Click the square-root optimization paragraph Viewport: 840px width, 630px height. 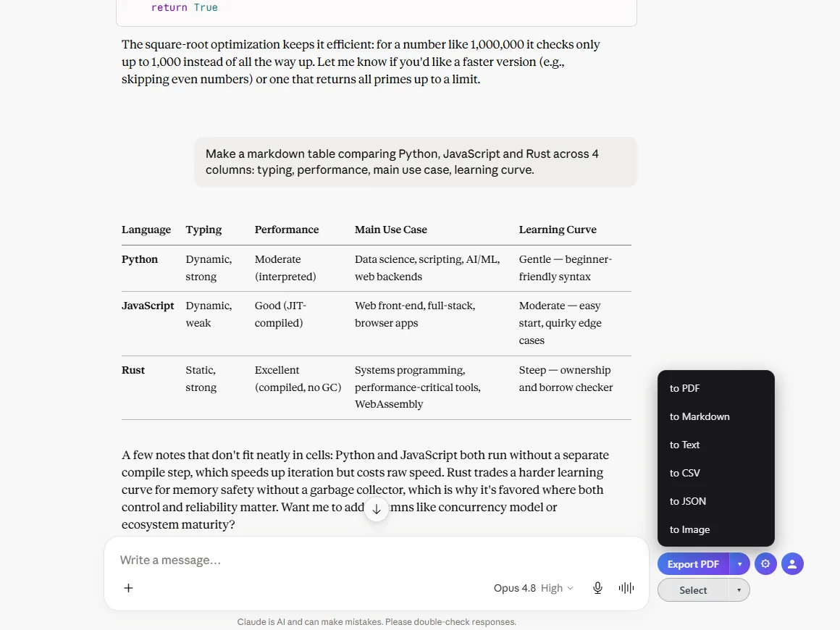(x=361, y=62)
